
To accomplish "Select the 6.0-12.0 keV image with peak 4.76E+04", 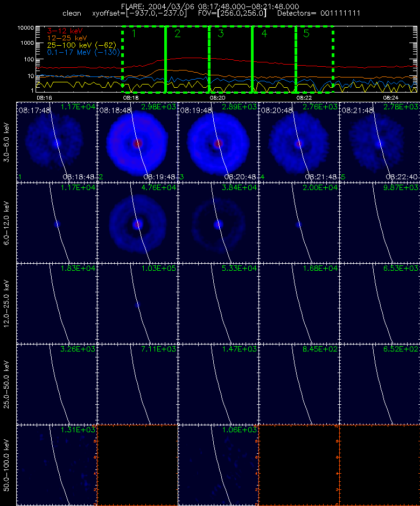I will point(137,223).
